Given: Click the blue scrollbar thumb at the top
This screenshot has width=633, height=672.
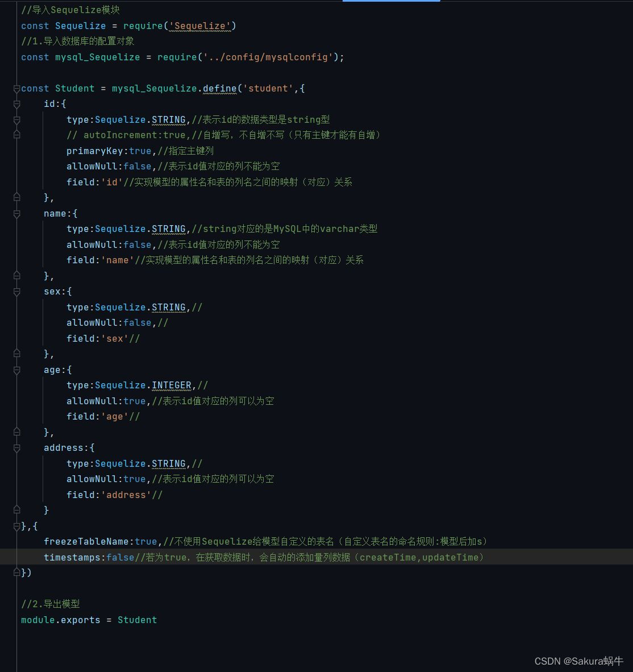Looking at the screenshot, I should click(391, 2).
